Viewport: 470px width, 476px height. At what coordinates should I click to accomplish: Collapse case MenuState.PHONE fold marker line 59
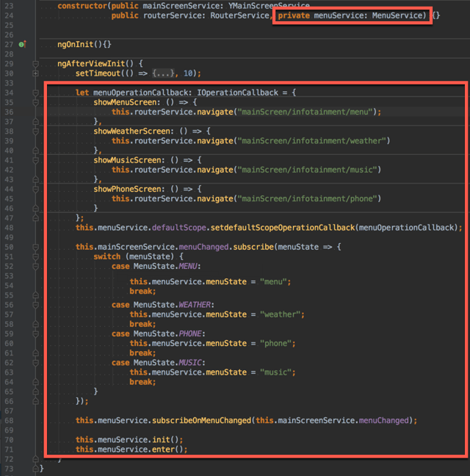(35, 333)
